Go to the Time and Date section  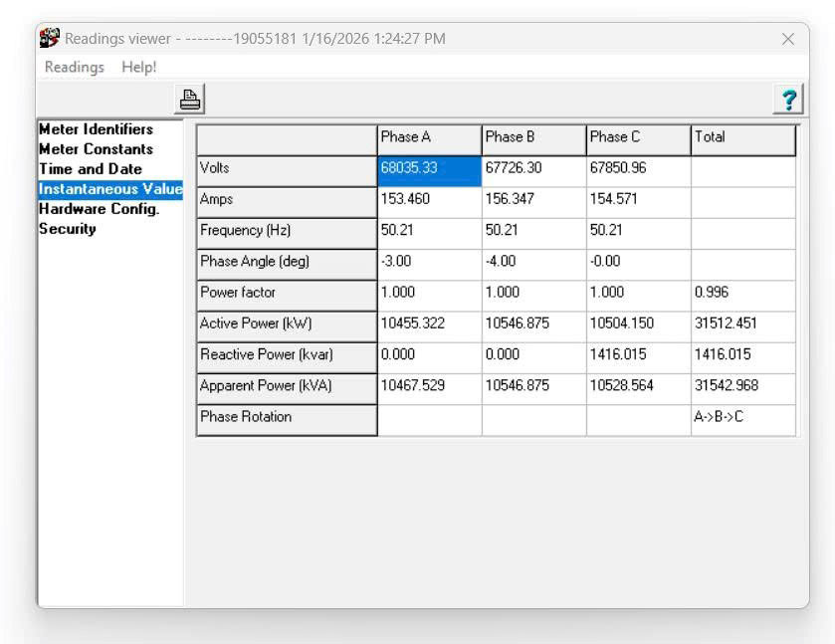point(91,169)
